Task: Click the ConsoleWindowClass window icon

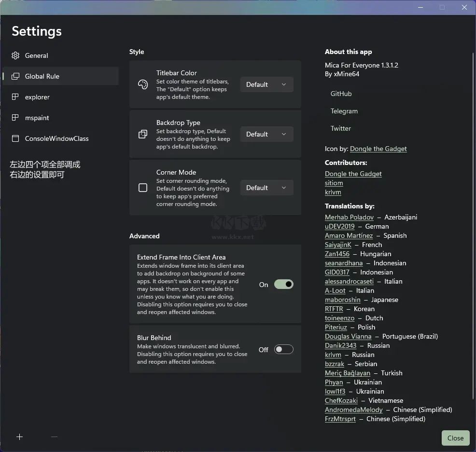Action: pyautogui.click(x=15, y=138)
